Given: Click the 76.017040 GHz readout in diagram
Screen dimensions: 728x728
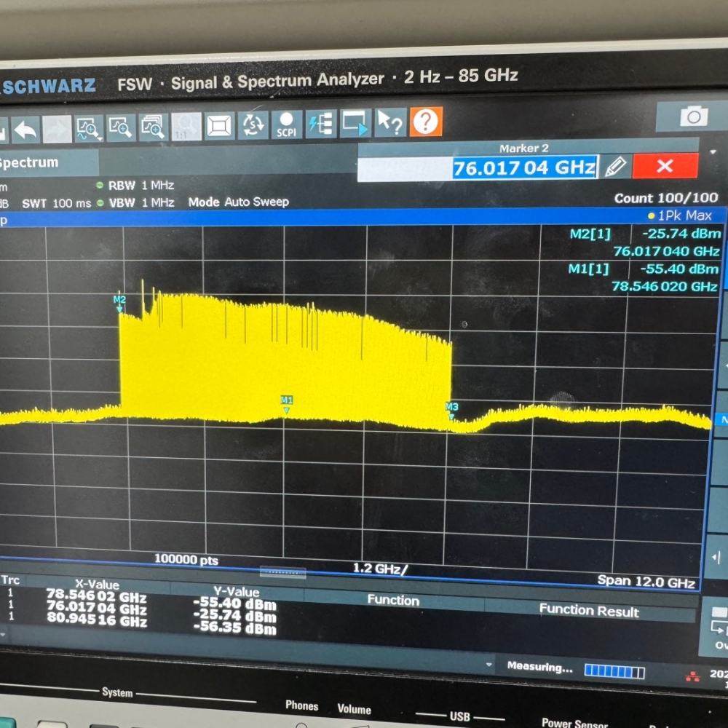Looking at the screenshot, I should pos(666,251).
